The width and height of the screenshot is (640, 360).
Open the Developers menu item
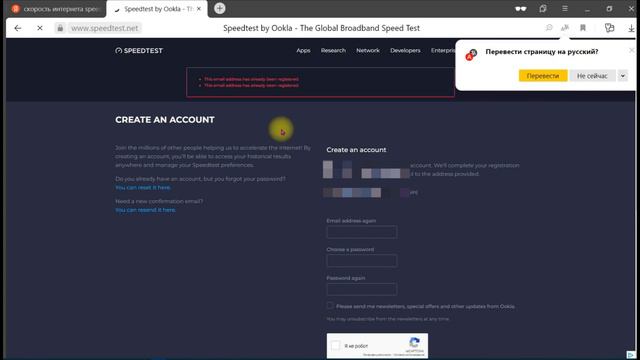click(405, 50)
